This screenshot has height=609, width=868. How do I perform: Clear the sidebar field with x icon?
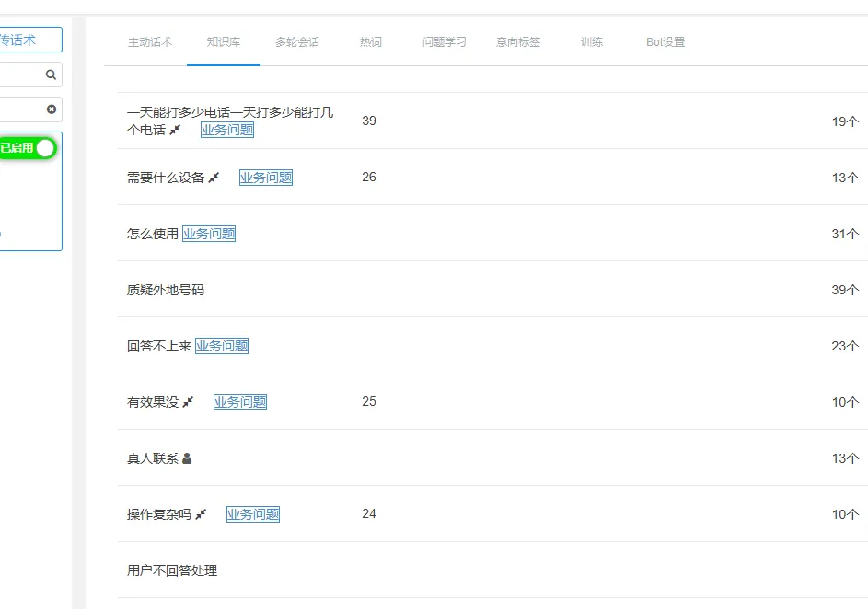(x=52, y=109)
